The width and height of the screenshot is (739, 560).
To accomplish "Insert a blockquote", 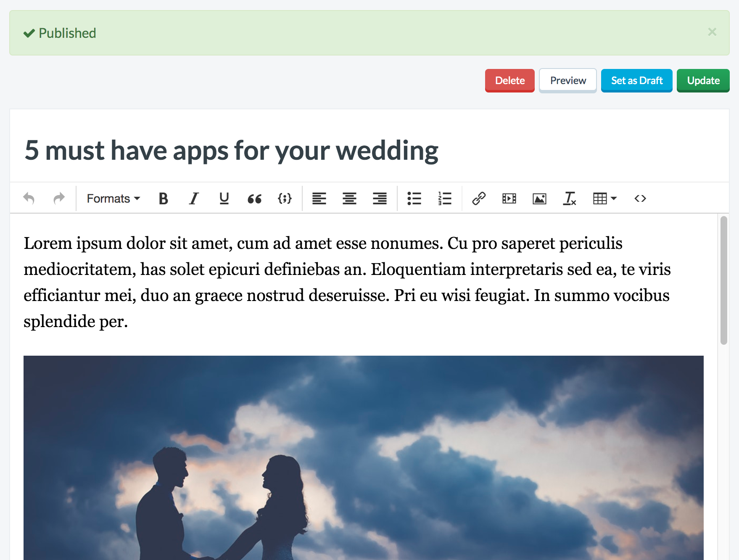I will [x=254, y=198].
